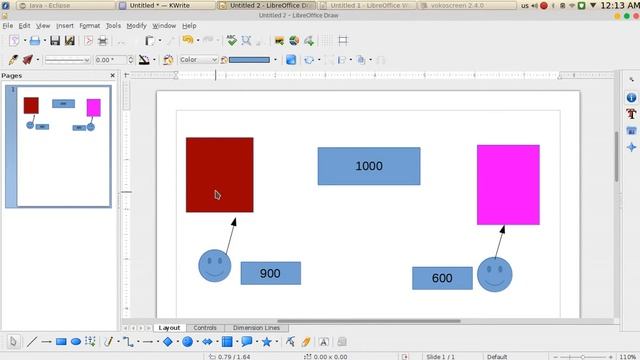Click the Save As icon
The height and width of the screenshot is (360, 640).
tap(70, 40)
